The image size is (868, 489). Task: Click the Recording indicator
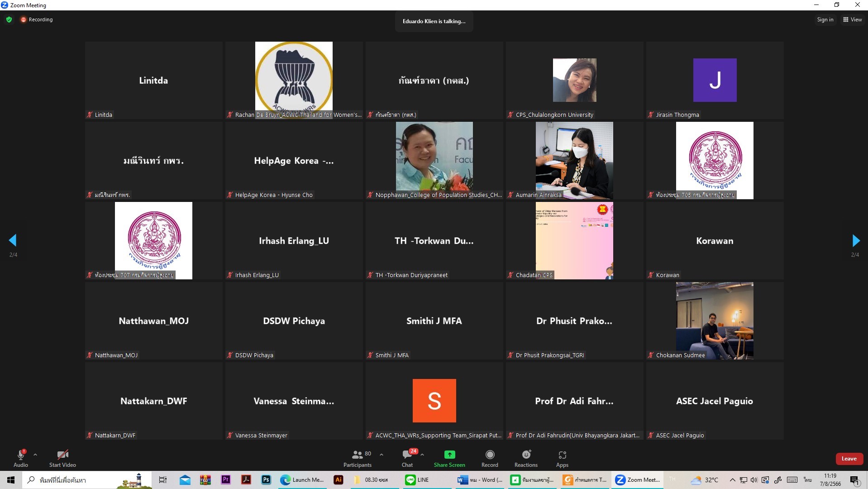tap(37, 19)
